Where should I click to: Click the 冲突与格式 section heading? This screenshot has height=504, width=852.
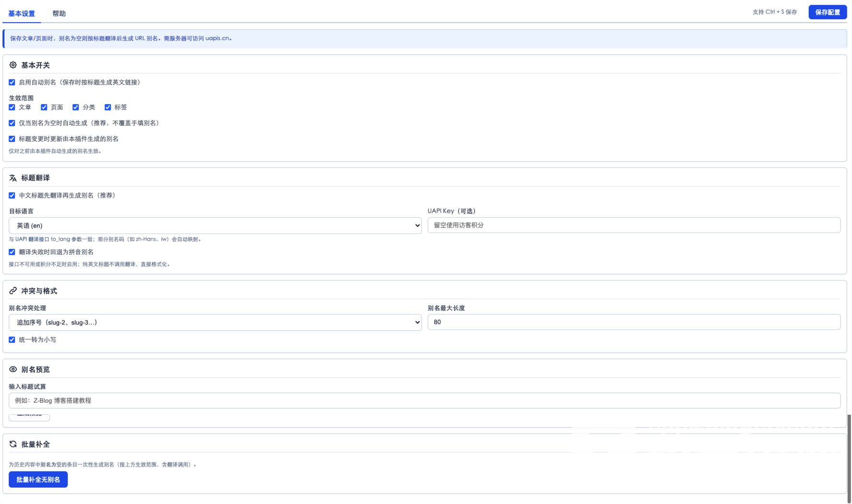39,291
